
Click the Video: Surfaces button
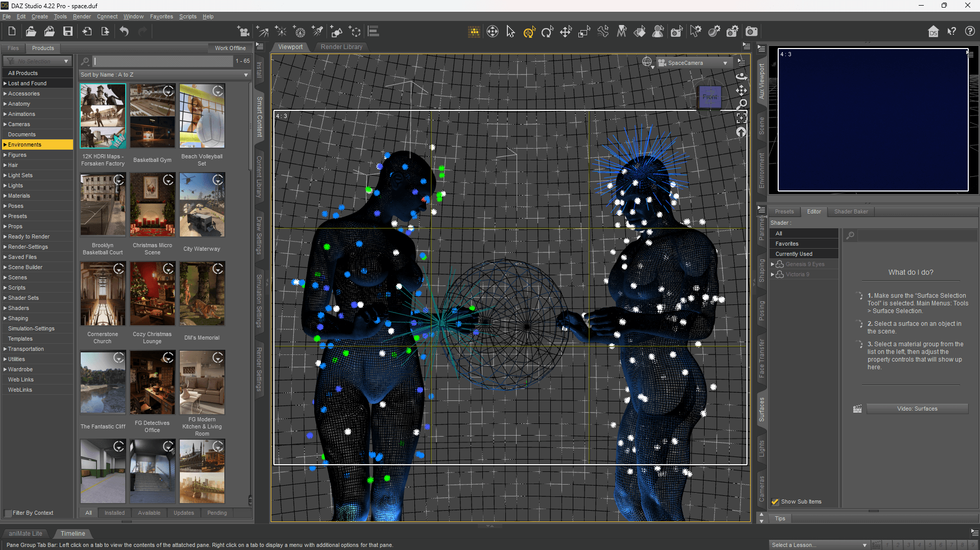click(x=917, y=409)
